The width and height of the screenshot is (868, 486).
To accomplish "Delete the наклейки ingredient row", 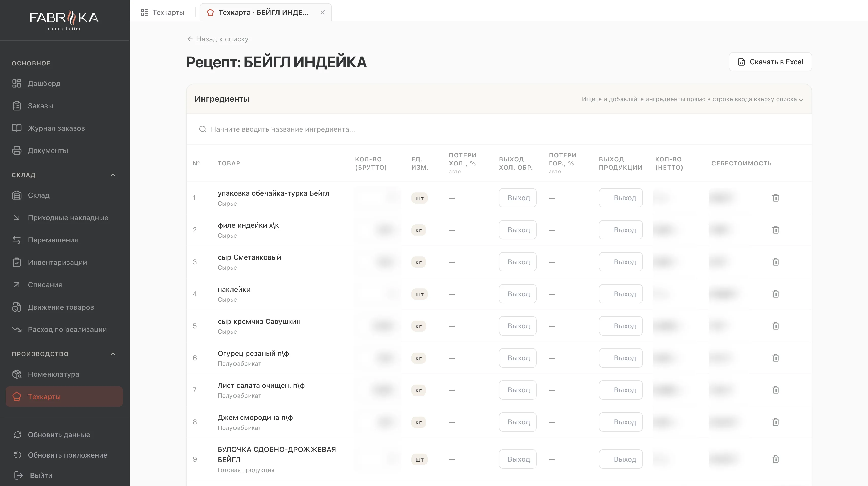I will click(x=775, y=294).
